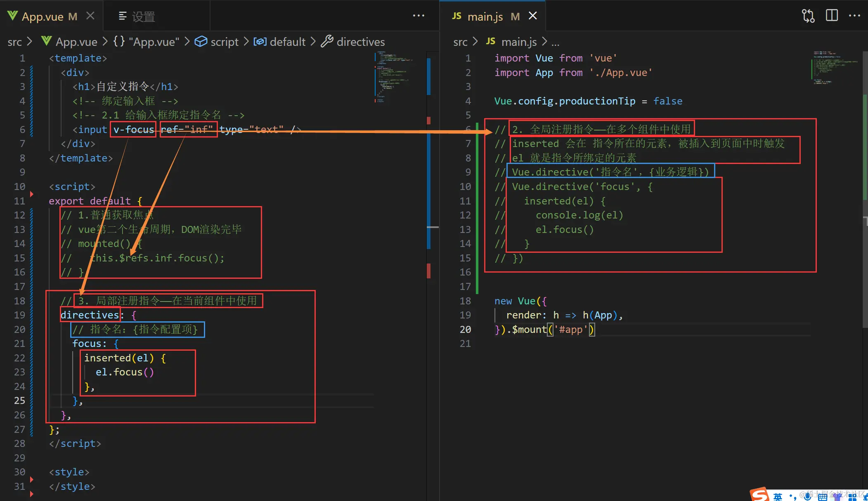Image resolution: width=868 pixels, height=501 pixels.
Task: Click the Sogou input method logo
Action: (759, 494)
